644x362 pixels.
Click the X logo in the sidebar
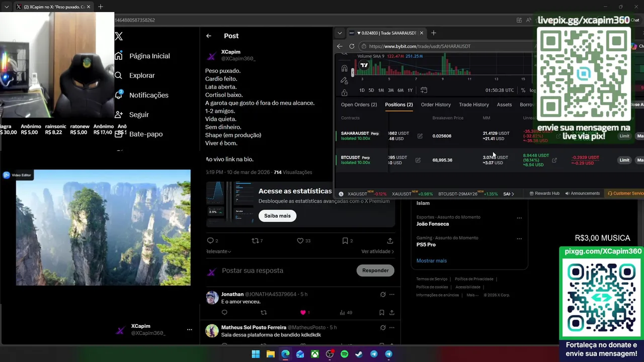click(119, 36)
